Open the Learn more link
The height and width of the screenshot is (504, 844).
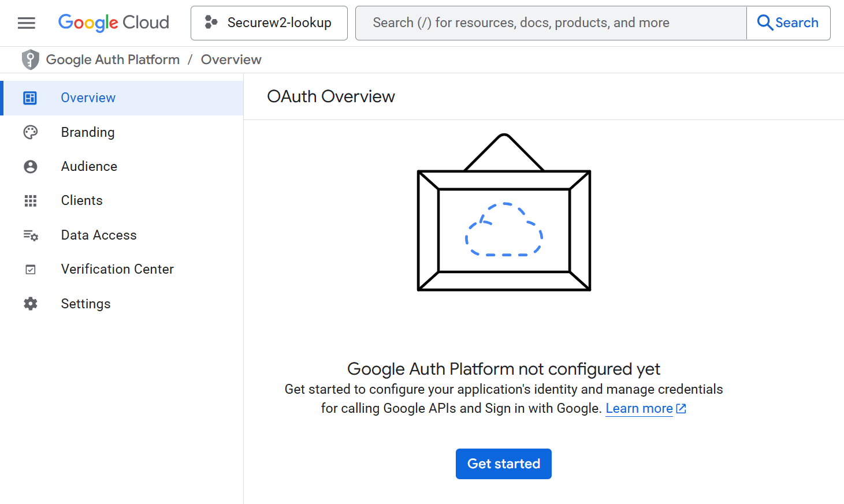coord(639,408)
